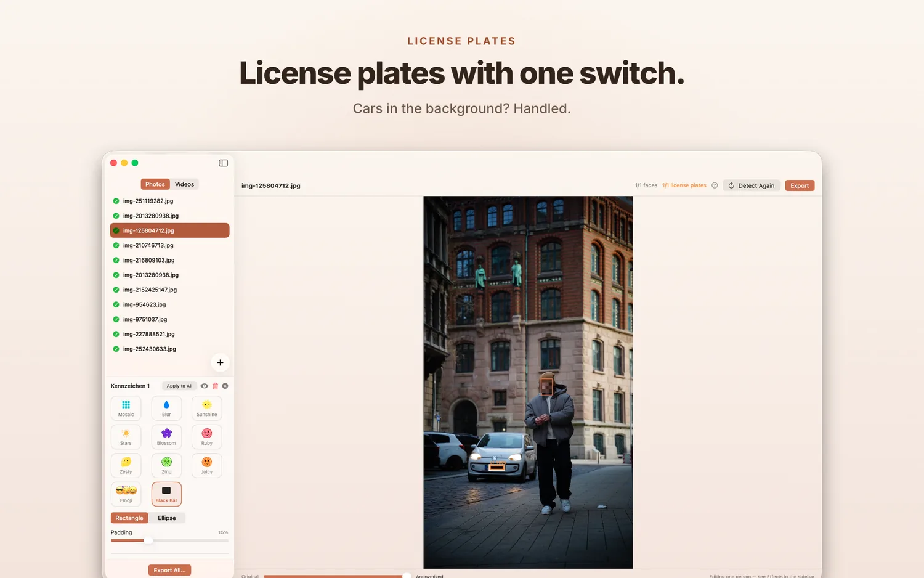
Task: Select img-227888521.jpg in the list
Action: (169, 334)
